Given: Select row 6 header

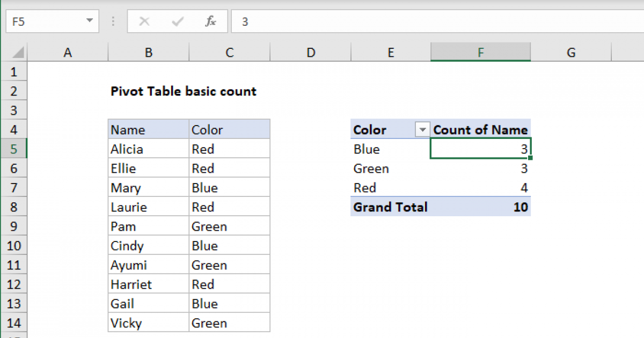Looking at the screenshot, I should (13, 168).
